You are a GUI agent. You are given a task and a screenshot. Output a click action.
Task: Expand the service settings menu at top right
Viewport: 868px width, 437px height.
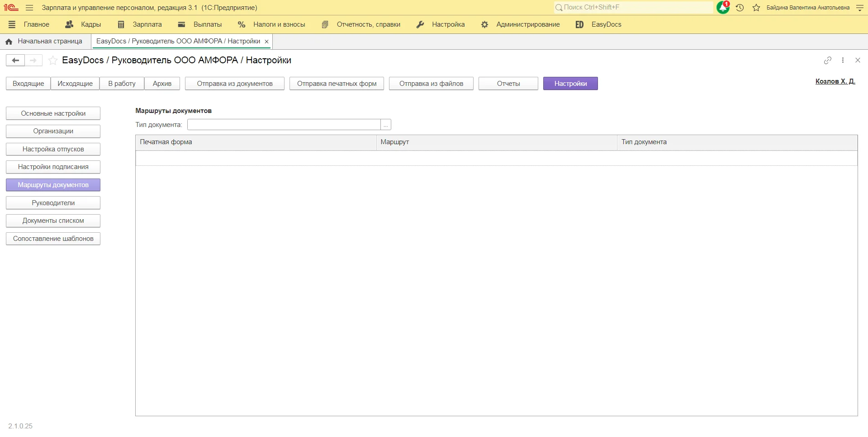[x=860, y=8]
